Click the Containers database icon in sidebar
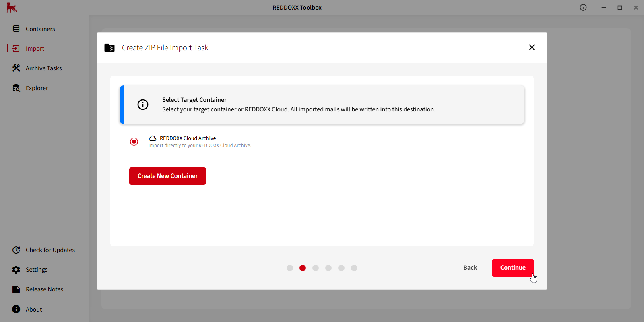Image resolution: width=644 pixels, height=322 pixels. (x=16, y=29)
